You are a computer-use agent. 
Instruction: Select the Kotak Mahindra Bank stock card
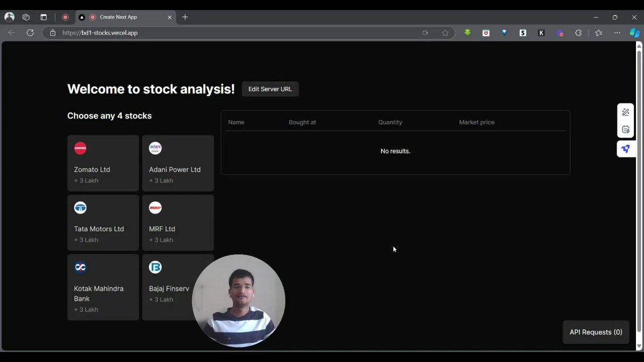(x=103, y=287)
